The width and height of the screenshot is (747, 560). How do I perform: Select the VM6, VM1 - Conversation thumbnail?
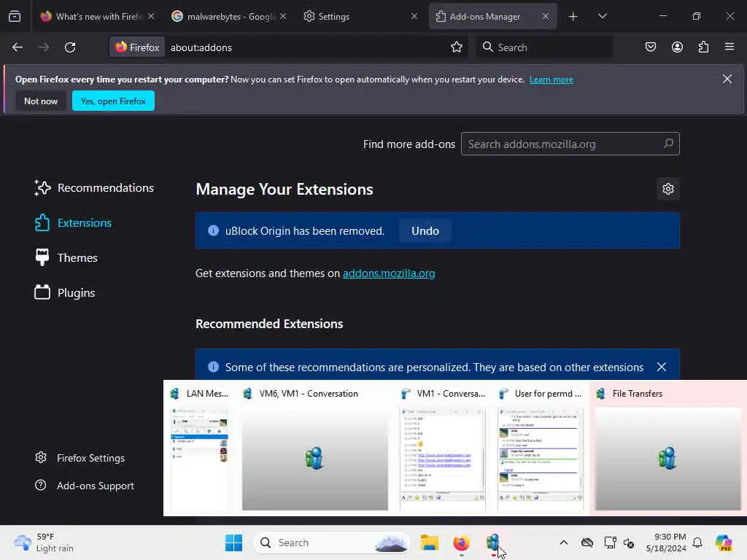tap(315, 449)
